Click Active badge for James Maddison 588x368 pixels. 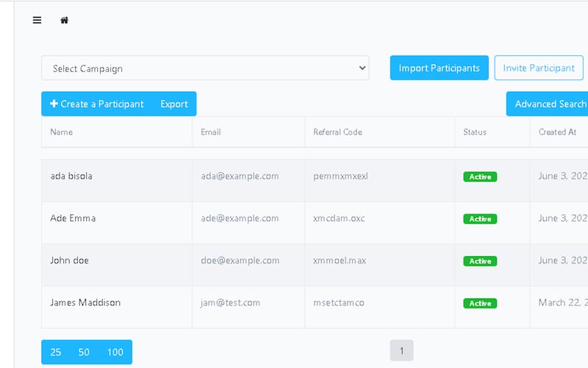pos(480,303)
